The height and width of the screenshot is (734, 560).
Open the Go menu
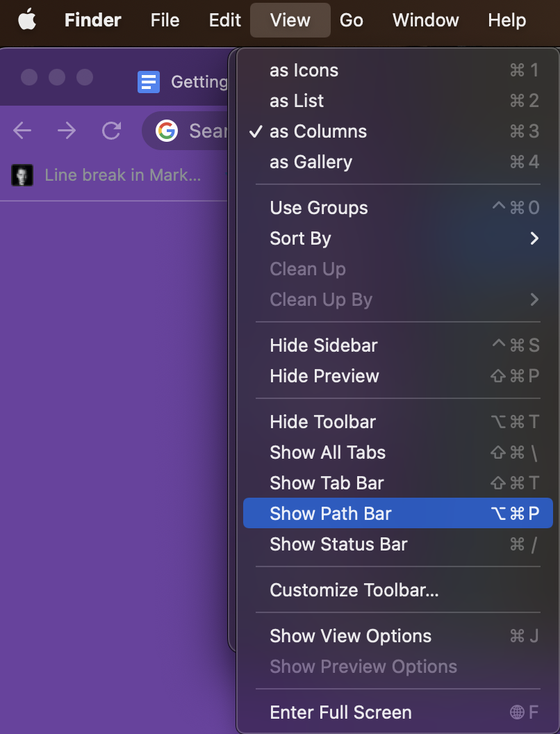[351, 20]
